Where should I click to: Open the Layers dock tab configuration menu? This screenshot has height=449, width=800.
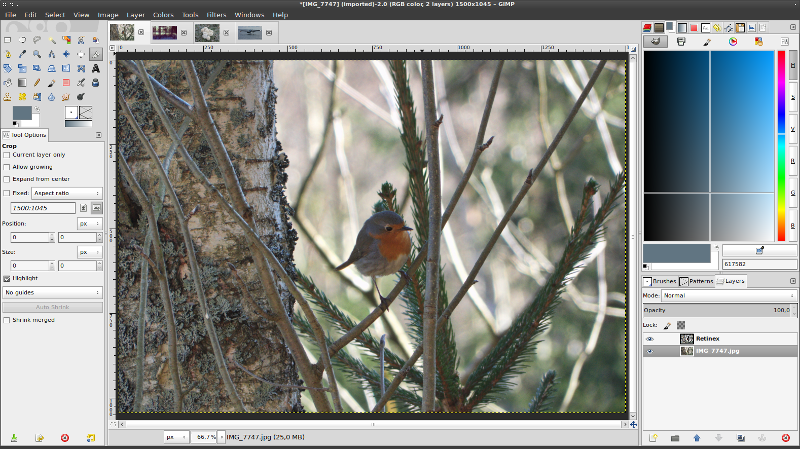(793, 281)
